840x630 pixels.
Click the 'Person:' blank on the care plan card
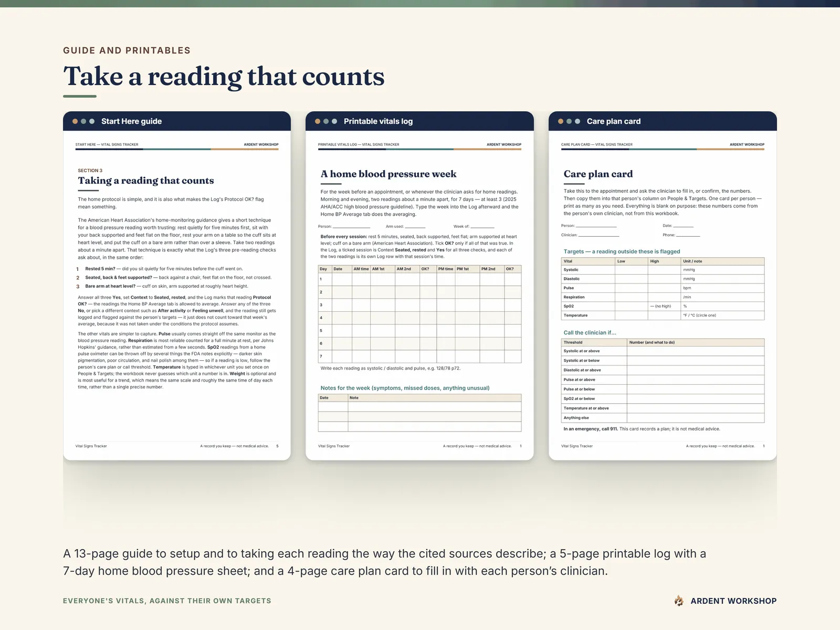point(596,226)
